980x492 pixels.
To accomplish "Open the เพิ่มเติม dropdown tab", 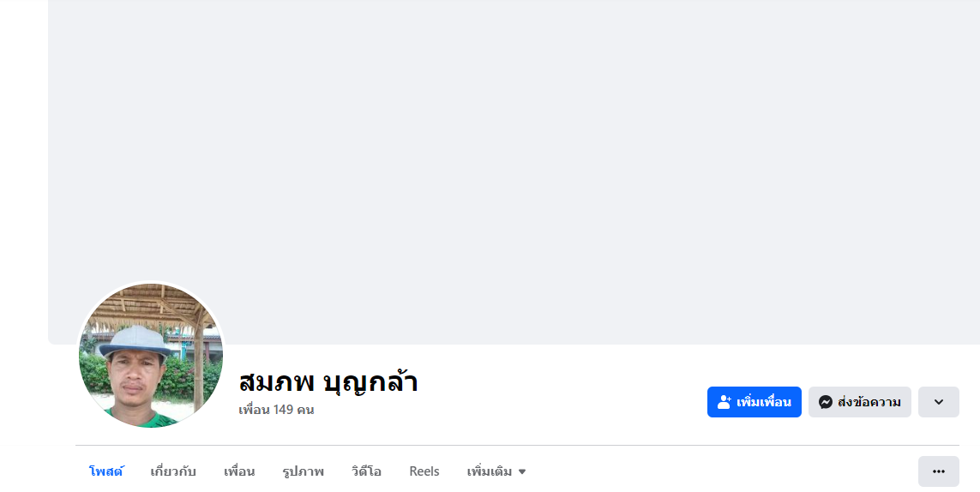I will click(490, 471).
